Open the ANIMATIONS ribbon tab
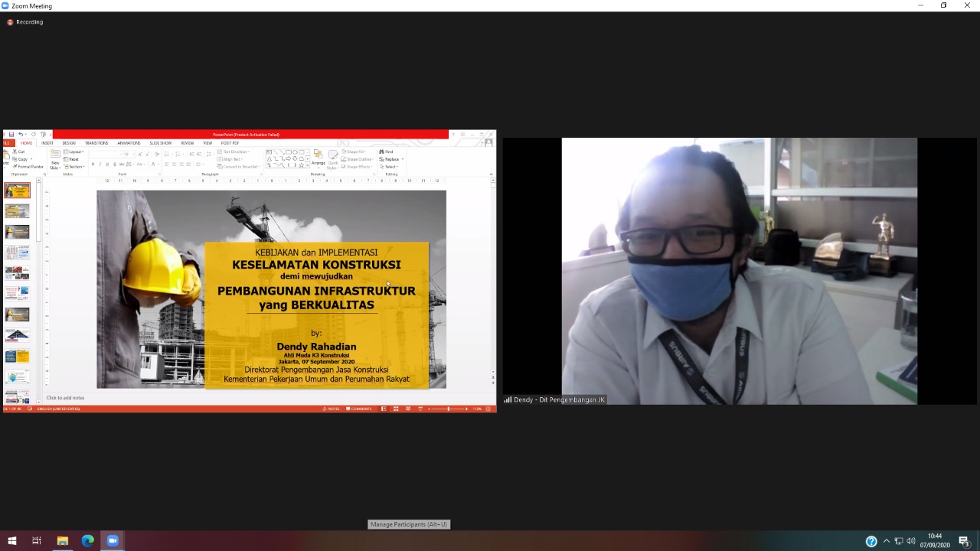980x551 pixels. 129,143
